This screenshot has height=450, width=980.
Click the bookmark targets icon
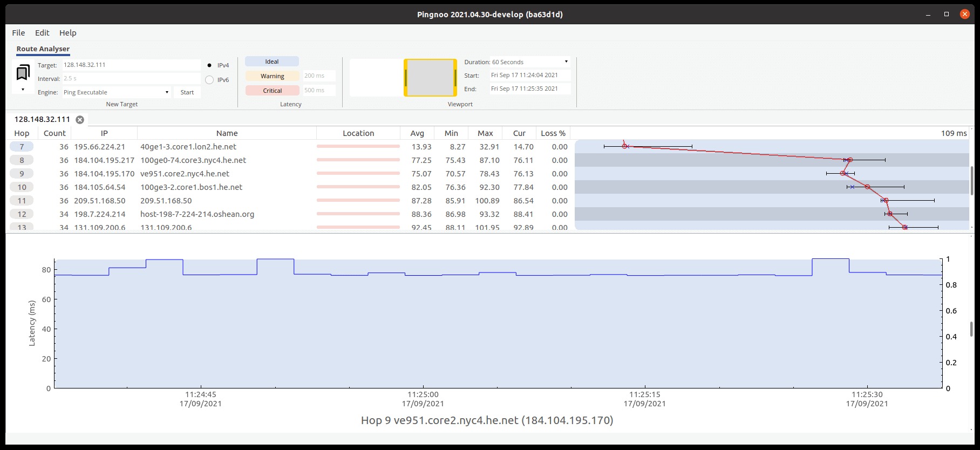[23, 73]
